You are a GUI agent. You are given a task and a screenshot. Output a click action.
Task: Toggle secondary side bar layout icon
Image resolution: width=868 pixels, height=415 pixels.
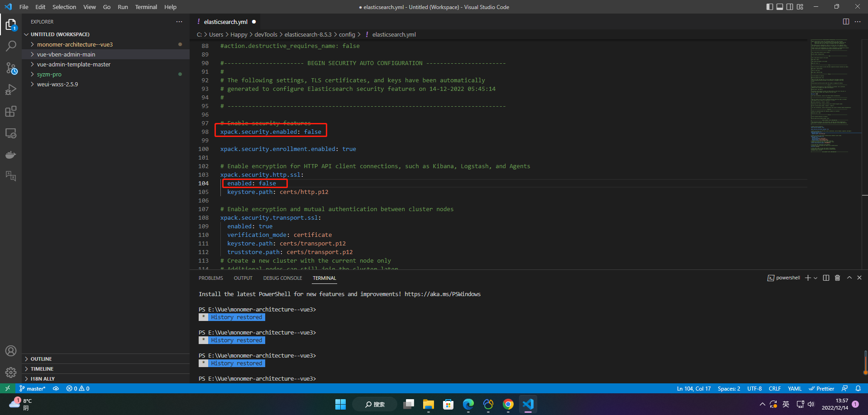click(x=790, y=7)
